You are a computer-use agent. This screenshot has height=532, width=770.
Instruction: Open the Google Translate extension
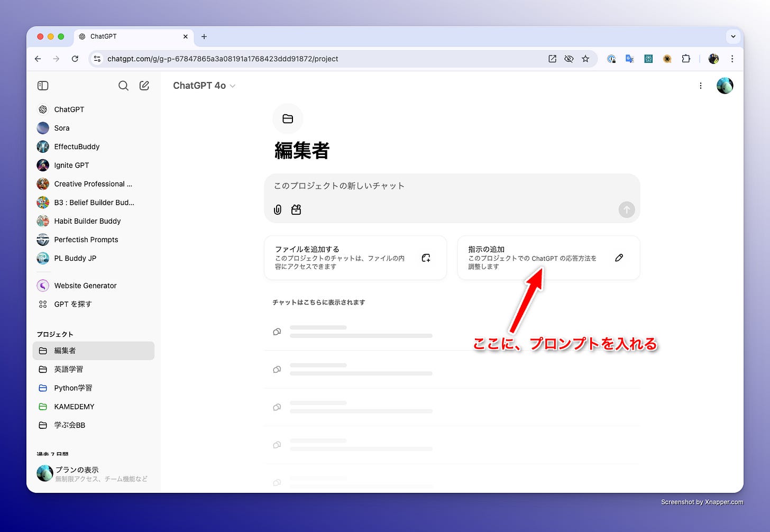point(630,59)
